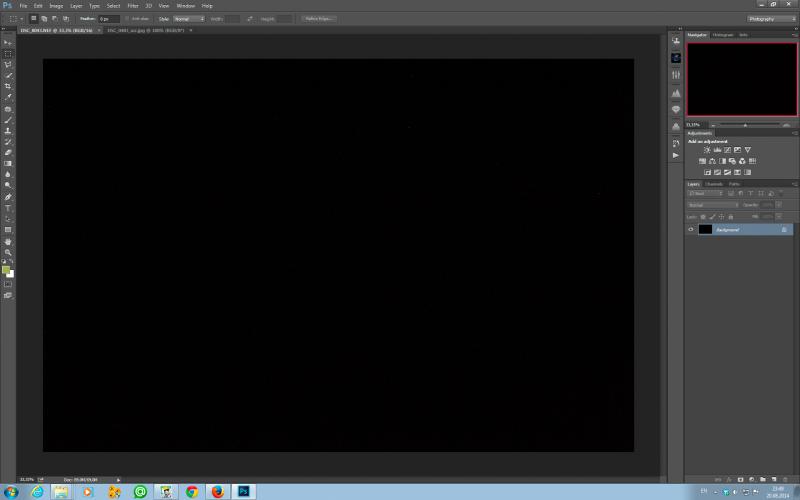Select the Move tool
800x500 pixels.
click(8, 42)
